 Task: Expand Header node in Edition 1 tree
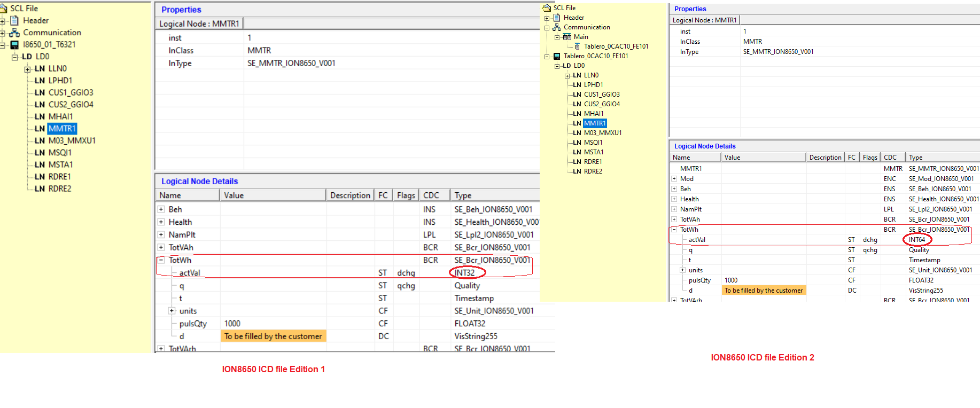click(x=3, y=21)
